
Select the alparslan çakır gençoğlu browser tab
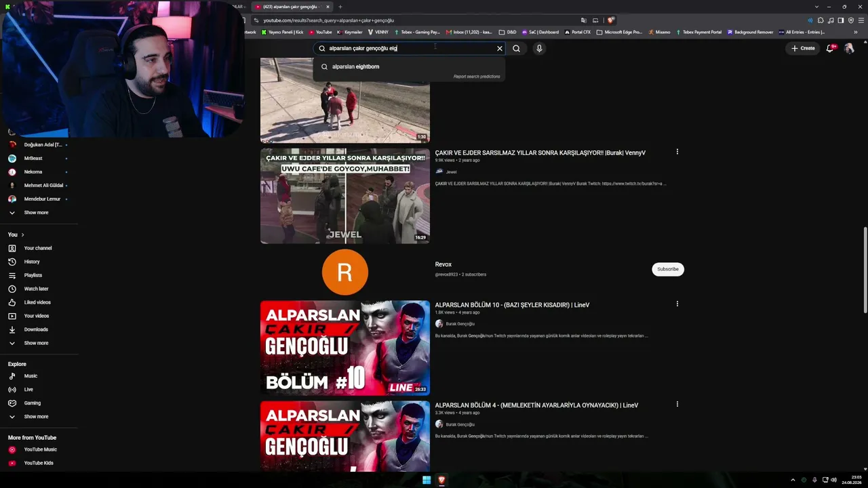pos(292,7)
